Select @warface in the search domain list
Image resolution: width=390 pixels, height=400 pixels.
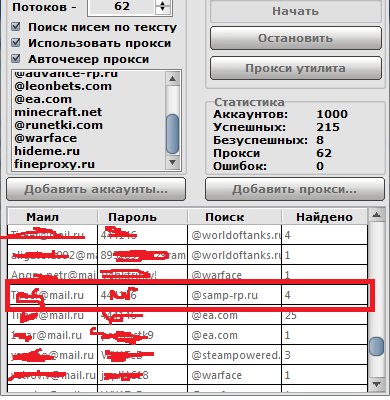(x=46, y=138)
